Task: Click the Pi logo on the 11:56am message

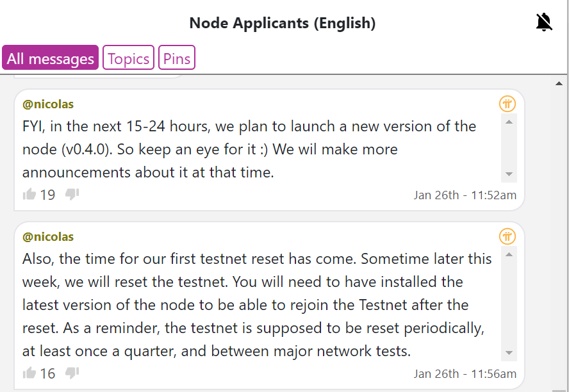Action: 507,236
